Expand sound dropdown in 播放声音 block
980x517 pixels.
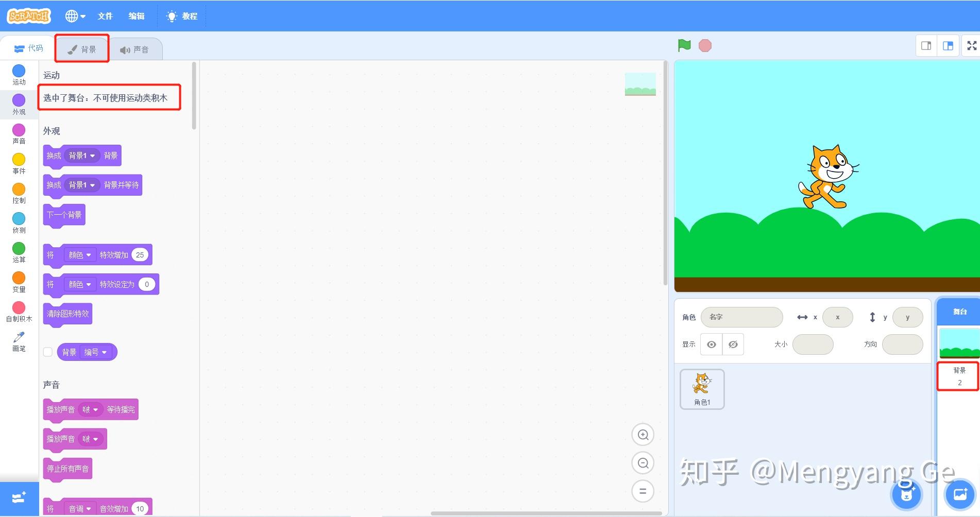coord(90,439)
